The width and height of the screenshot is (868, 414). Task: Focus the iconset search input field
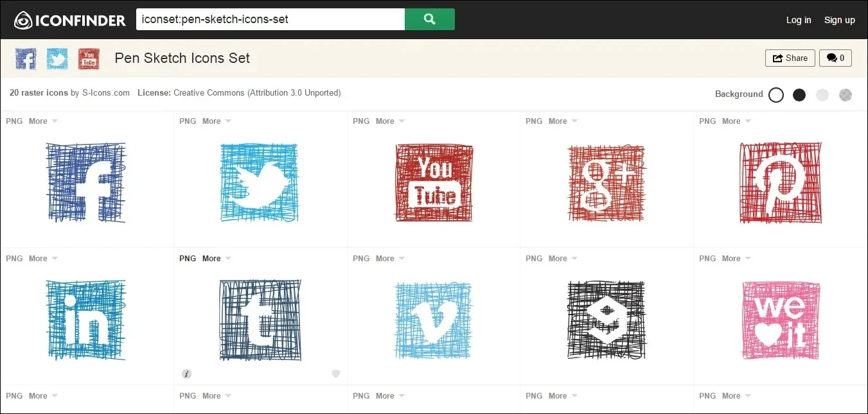[x=270, y=19]
